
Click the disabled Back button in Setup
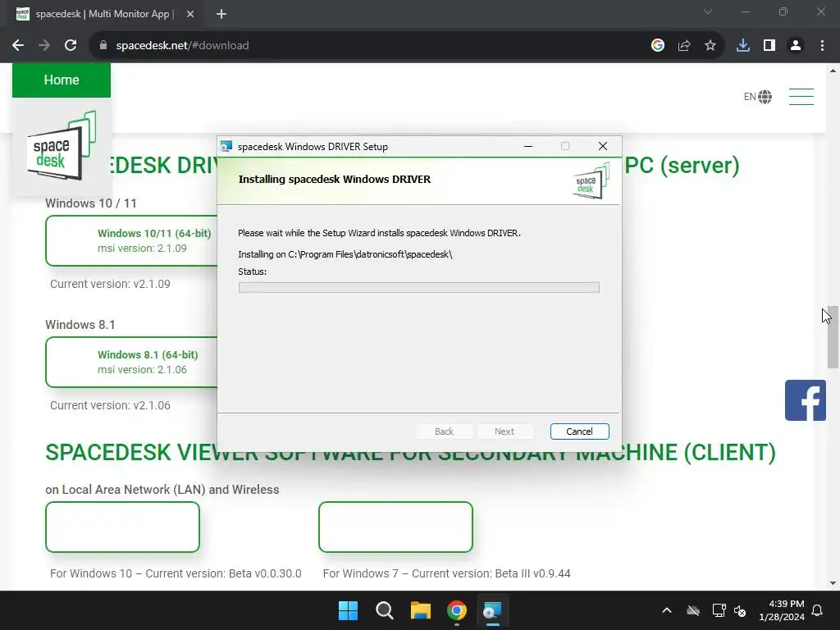tap(444, 431)
